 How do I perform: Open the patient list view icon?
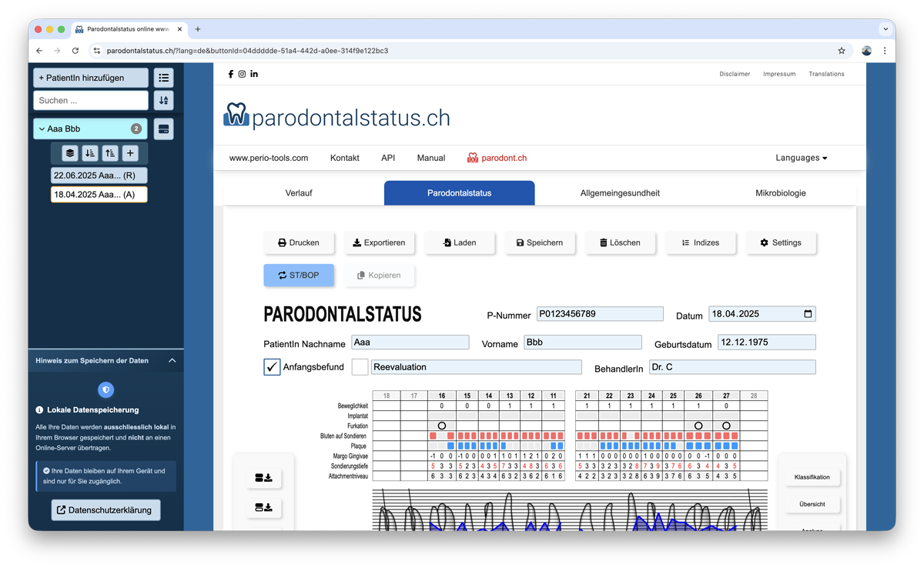163,77
